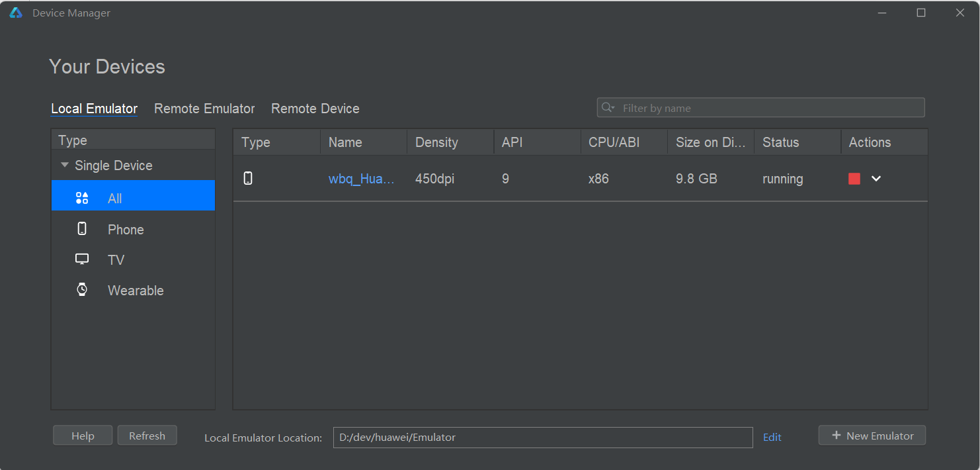Switch to Remote Emulator tab

(x=204, y=109)
